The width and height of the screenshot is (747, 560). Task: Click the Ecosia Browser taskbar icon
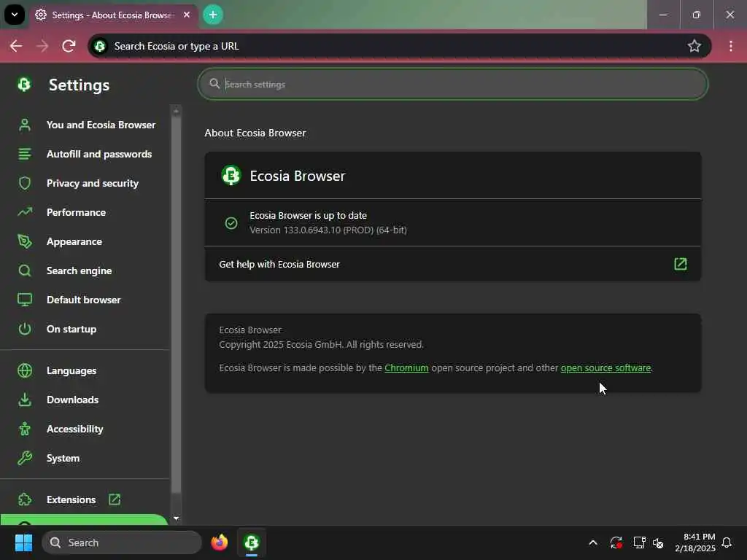[252, 542]
